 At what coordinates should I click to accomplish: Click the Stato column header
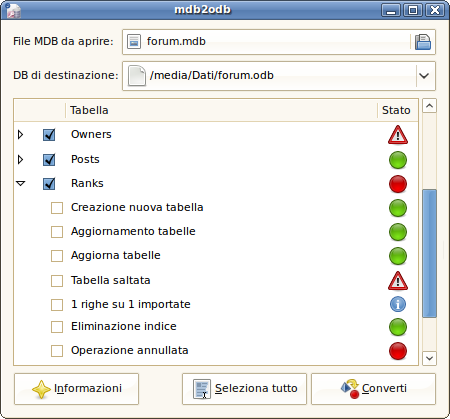(x=398, y=110)
